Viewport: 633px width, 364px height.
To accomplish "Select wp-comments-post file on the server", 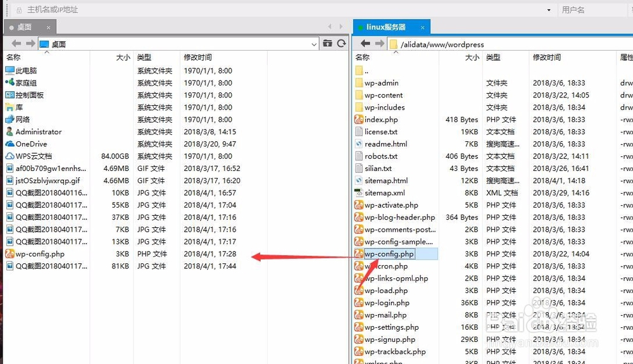I will 400,230.
